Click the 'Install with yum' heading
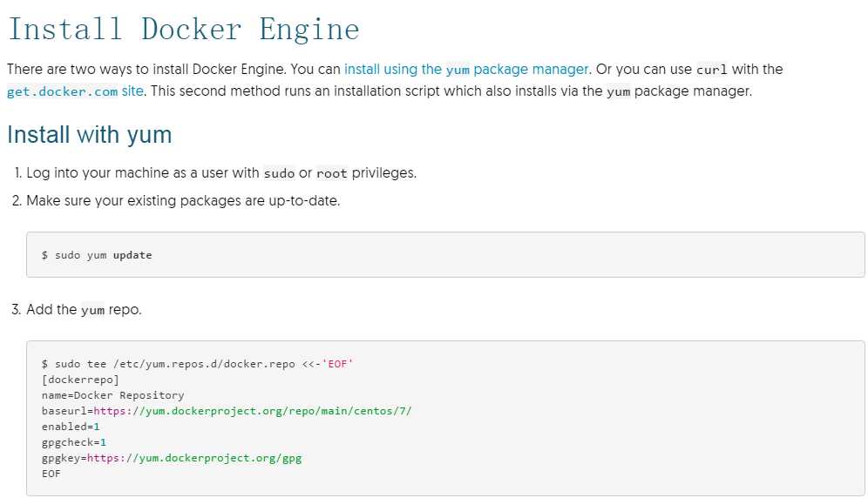The image size is (868, 498). click(x=90, y=135)
